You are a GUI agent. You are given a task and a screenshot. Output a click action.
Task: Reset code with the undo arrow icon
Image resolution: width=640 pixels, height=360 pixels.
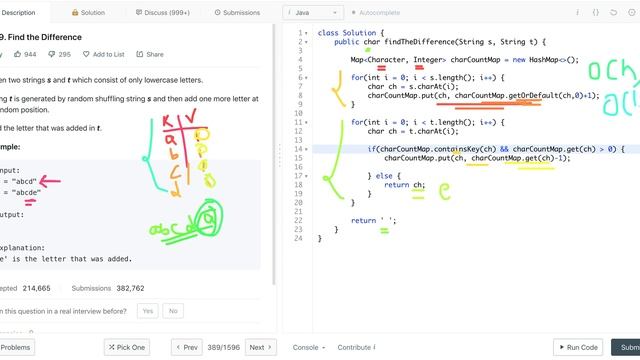pyautogui.click(x=613, y=13)
